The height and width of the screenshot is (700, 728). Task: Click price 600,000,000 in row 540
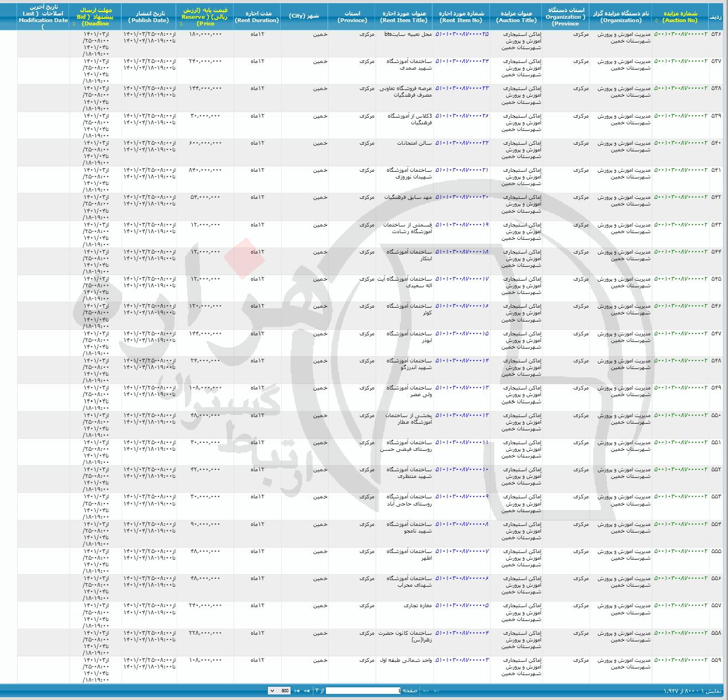coord(205,143)
